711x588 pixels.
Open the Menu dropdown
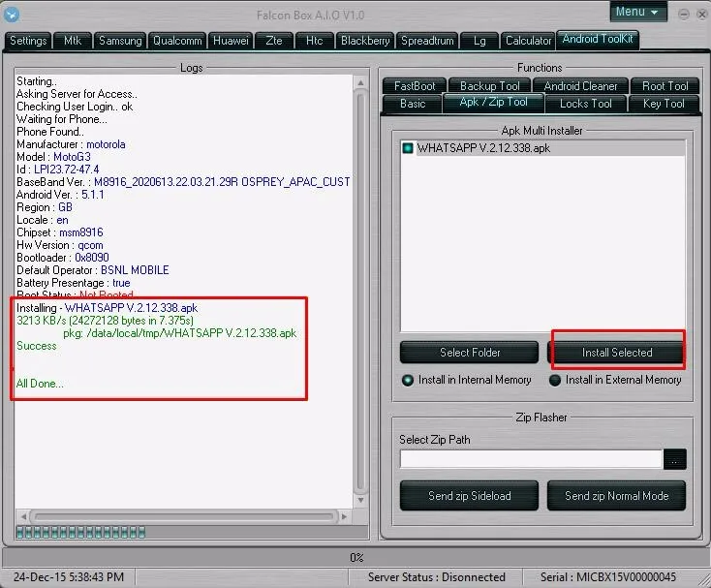[638, 12]
